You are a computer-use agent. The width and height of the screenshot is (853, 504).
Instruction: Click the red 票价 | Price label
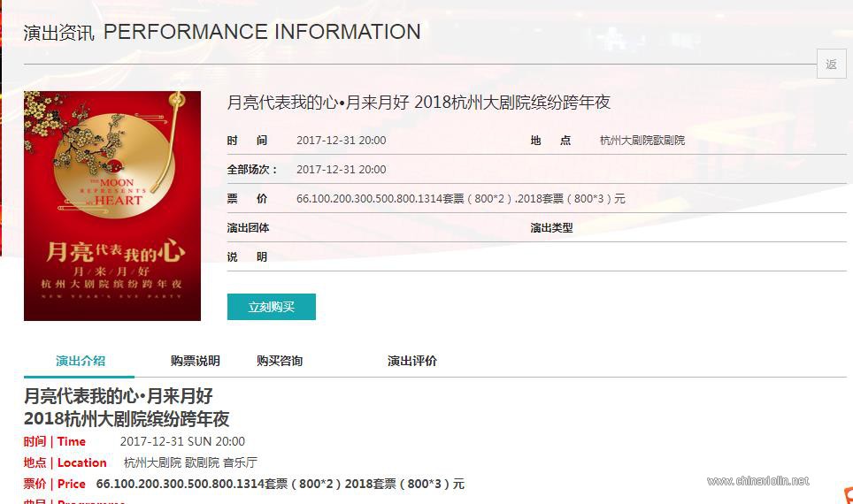tap(54, 484)
